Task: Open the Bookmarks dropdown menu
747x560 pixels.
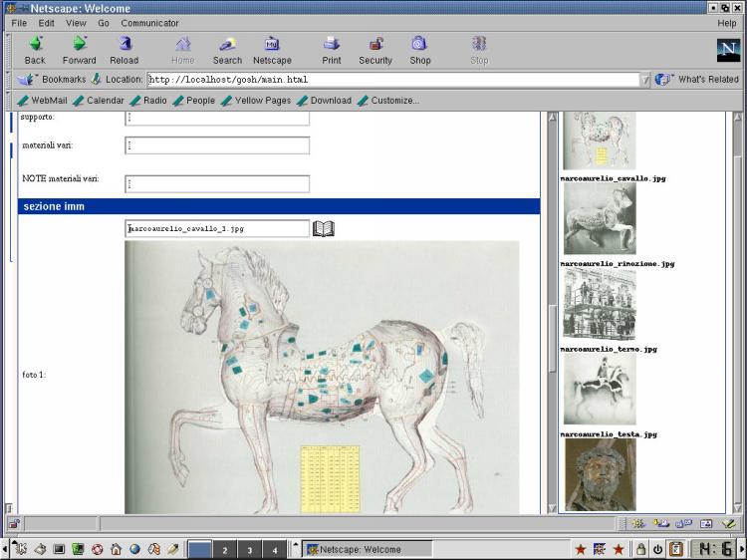Action: [55, 80]
